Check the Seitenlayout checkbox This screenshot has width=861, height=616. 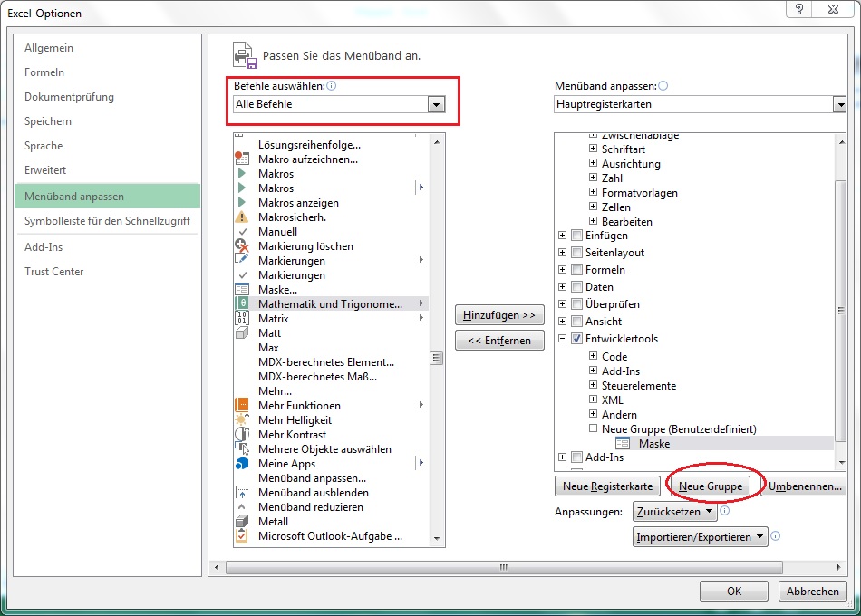click(576, 253)
